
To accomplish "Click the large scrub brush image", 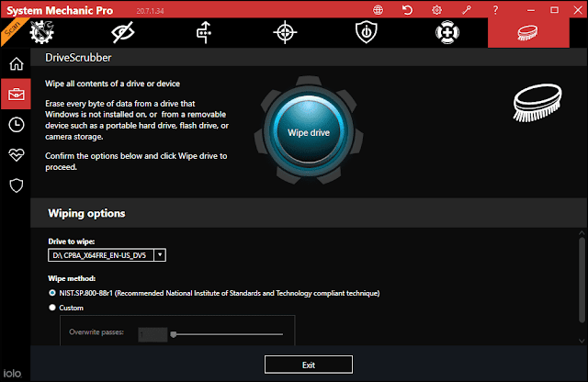I will coord(537,102).
